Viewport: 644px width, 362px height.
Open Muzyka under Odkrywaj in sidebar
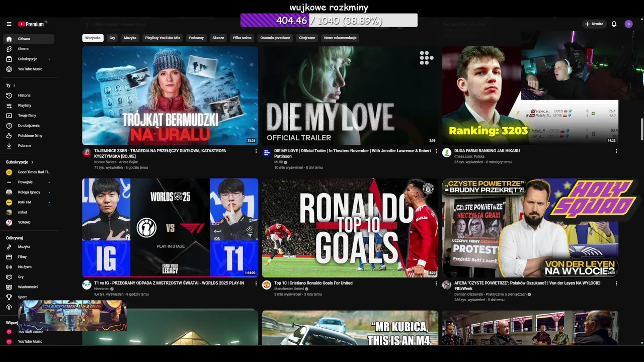coord(28,246)
